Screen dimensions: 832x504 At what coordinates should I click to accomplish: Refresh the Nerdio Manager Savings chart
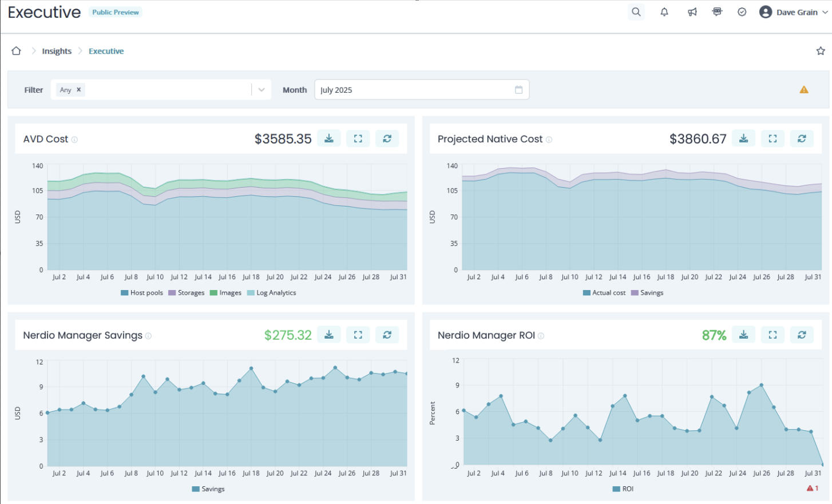tap(387, 335)
